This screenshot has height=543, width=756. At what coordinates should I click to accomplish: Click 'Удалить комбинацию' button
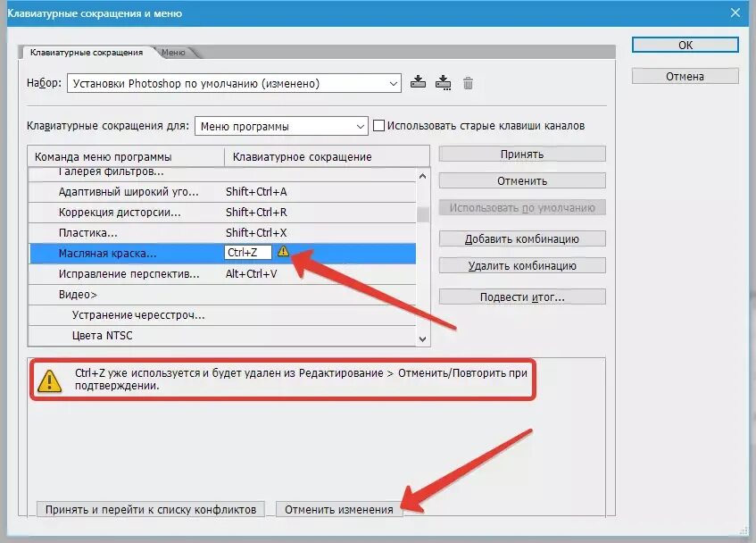(522, 266)
